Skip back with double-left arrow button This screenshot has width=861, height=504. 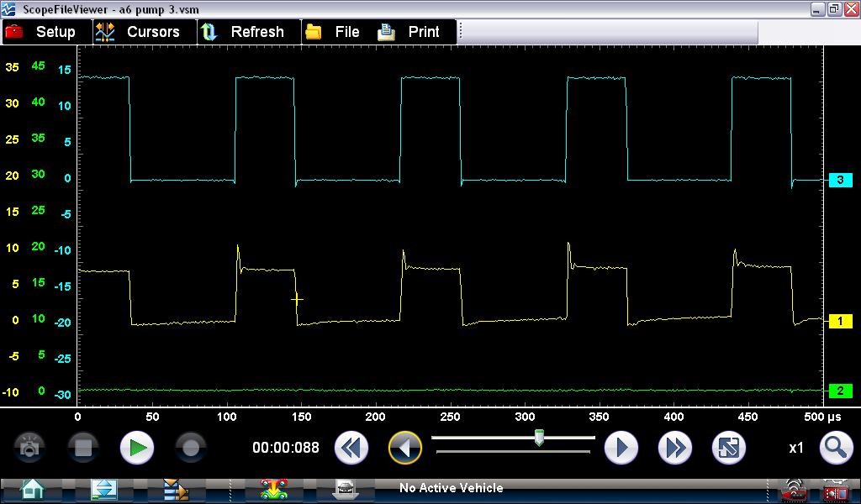(x=351, y=448)
